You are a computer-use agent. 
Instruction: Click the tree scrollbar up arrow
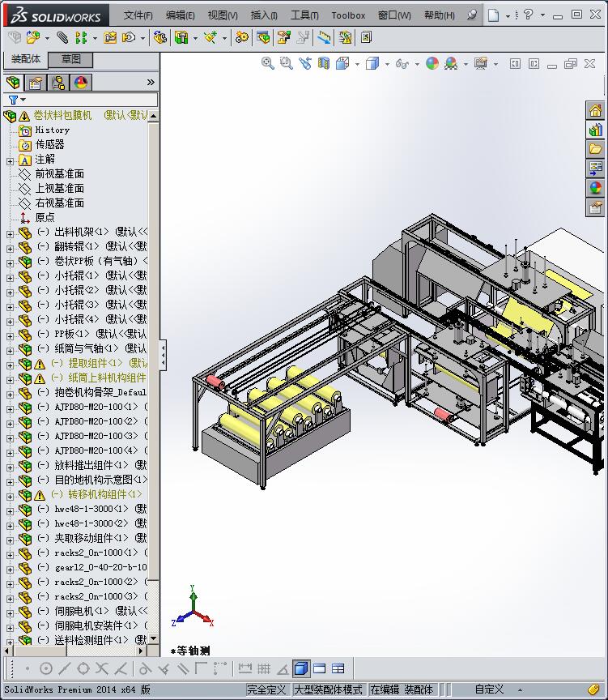[x=154, y=116]
